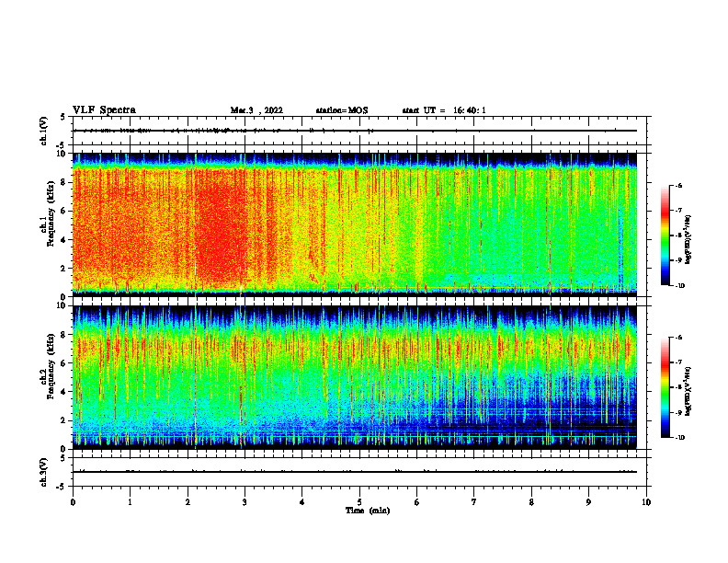Click the ch.2 spectrogram panel
This screenshot has width=728, height=563.
[355, 377]
